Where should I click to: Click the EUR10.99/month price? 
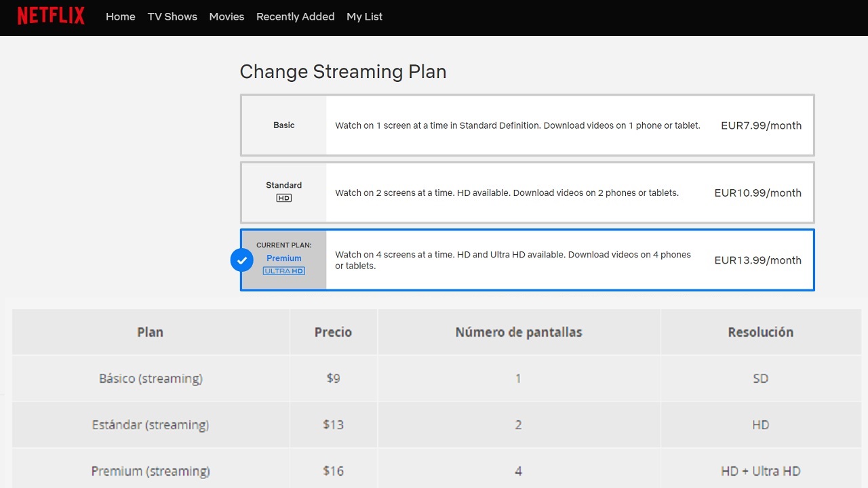tap(757, 193)
